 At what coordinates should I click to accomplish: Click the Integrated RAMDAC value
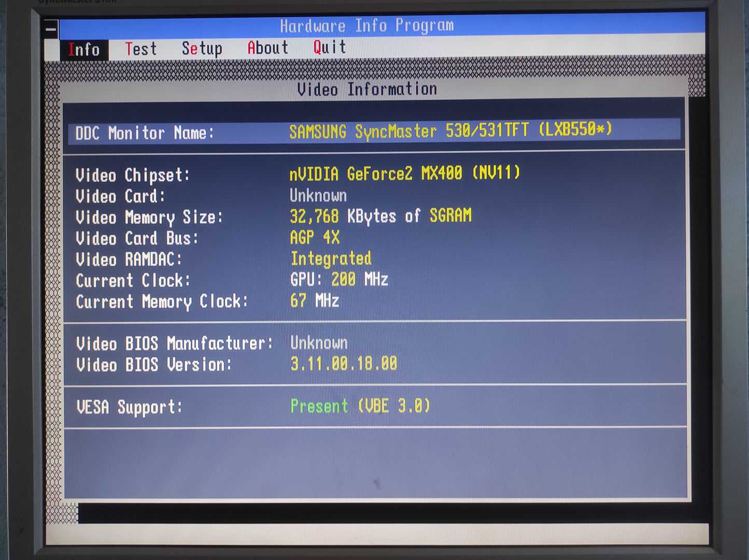pyautogui.click(x=331, y=258)
